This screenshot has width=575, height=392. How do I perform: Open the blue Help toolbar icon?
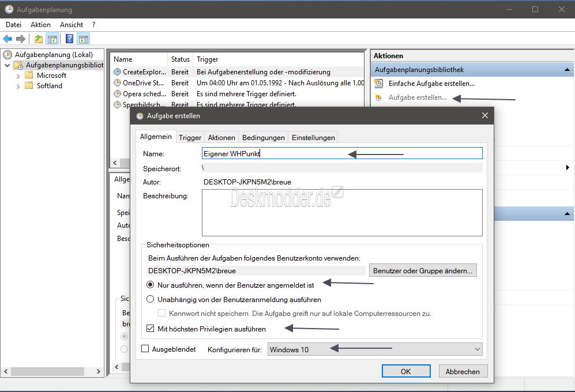pyautogui.click(x=69, y=39)
